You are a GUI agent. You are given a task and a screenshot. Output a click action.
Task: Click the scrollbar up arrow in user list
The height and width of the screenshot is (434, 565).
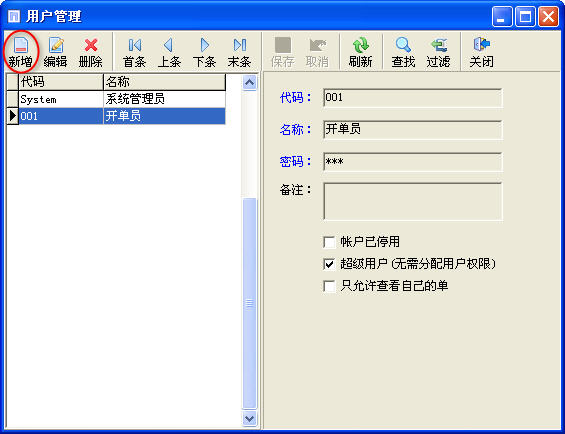(249, 83)
